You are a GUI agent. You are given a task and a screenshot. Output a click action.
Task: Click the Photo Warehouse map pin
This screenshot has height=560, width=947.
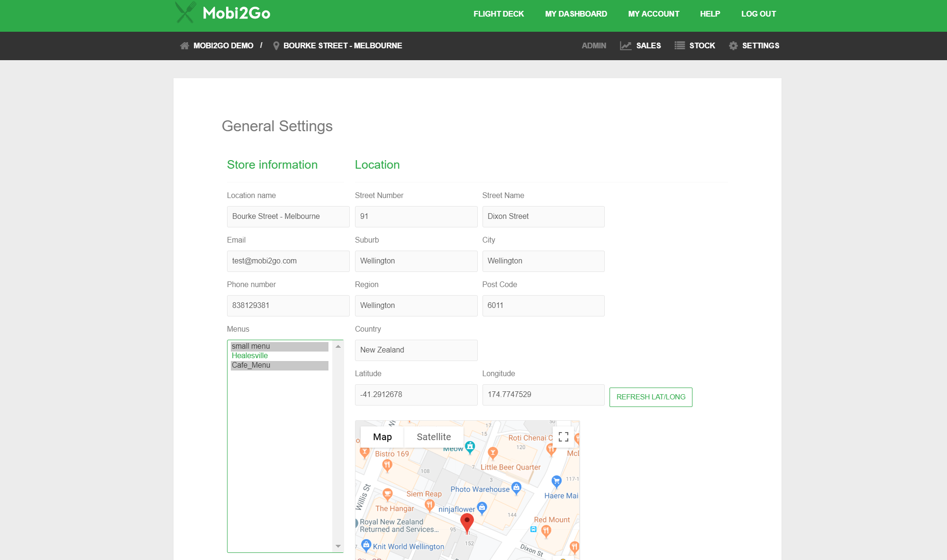(x=516, y=488)
